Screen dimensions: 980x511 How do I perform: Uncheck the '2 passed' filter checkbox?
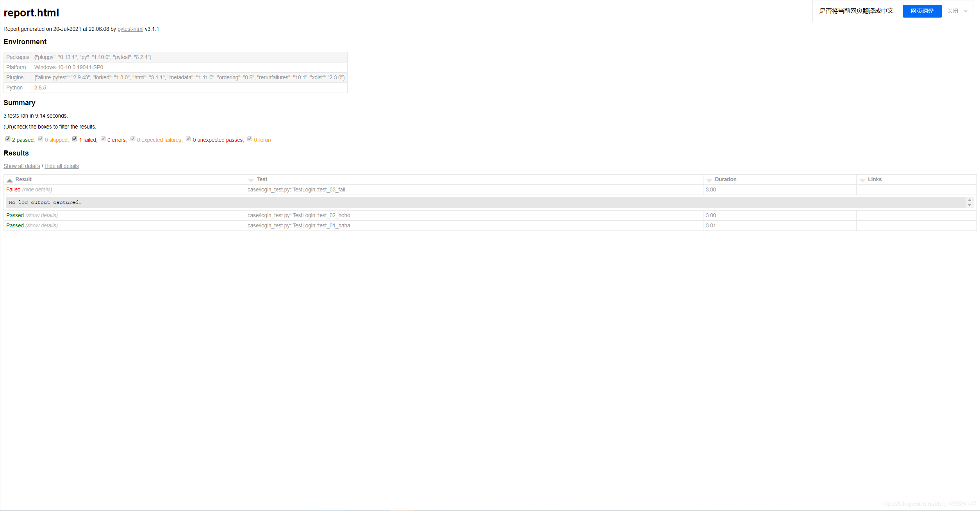8,139
